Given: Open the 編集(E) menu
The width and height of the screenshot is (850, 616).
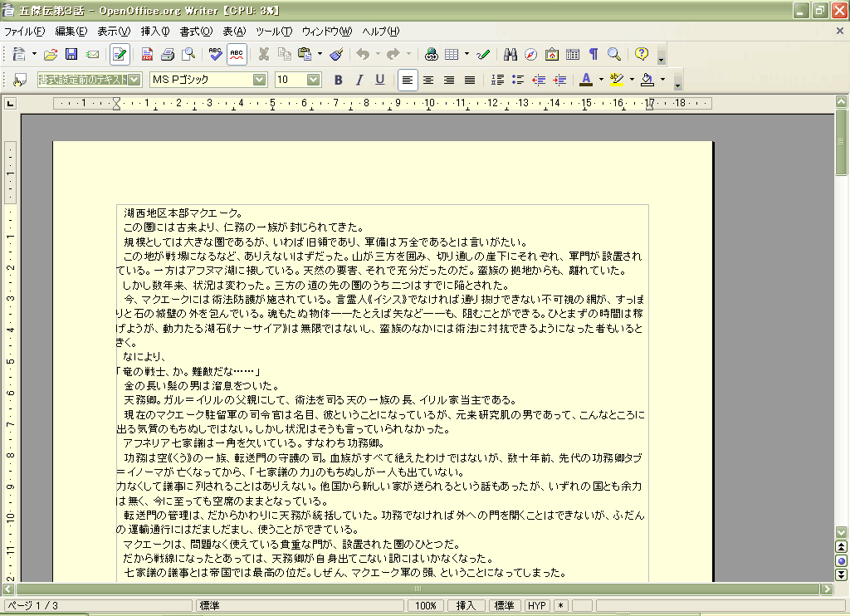Looking at the screenshot, I should click(x=71, y=32).
